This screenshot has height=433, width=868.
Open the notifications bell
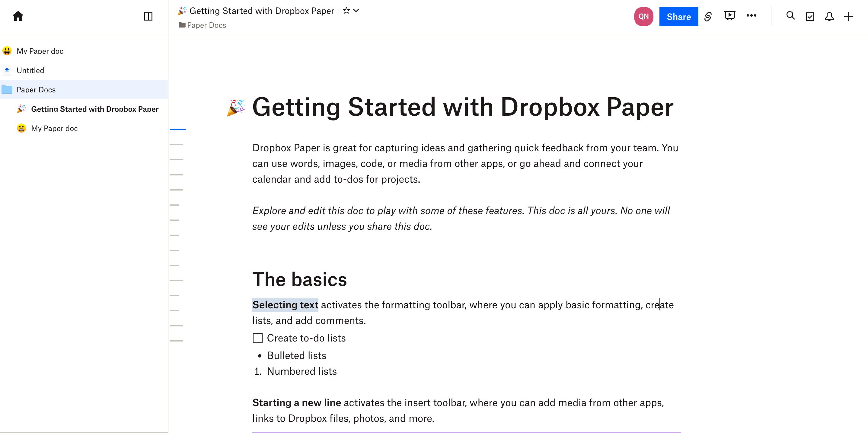click(829, 17)
